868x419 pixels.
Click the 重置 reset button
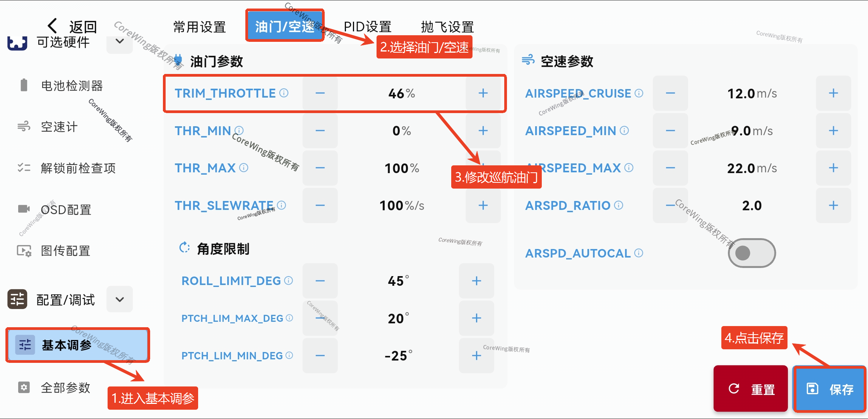750,389
